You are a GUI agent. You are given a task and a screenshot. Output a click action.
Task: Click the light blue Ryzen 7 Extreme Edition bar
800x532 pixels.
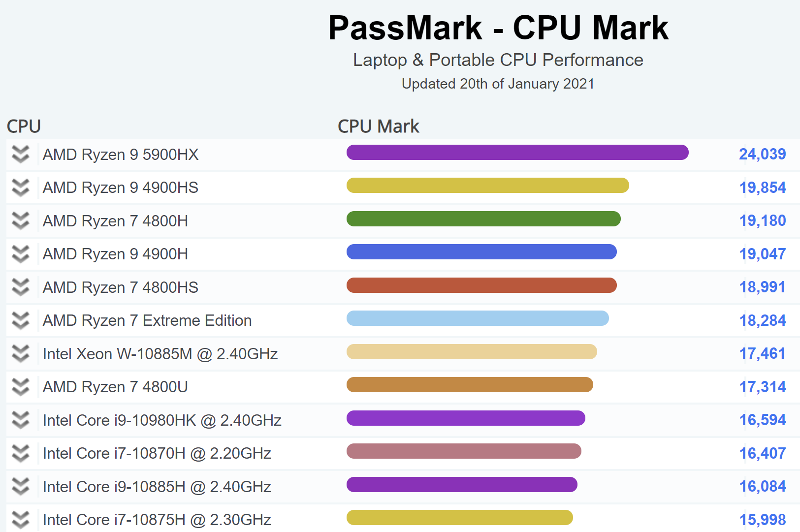[478, 318]
